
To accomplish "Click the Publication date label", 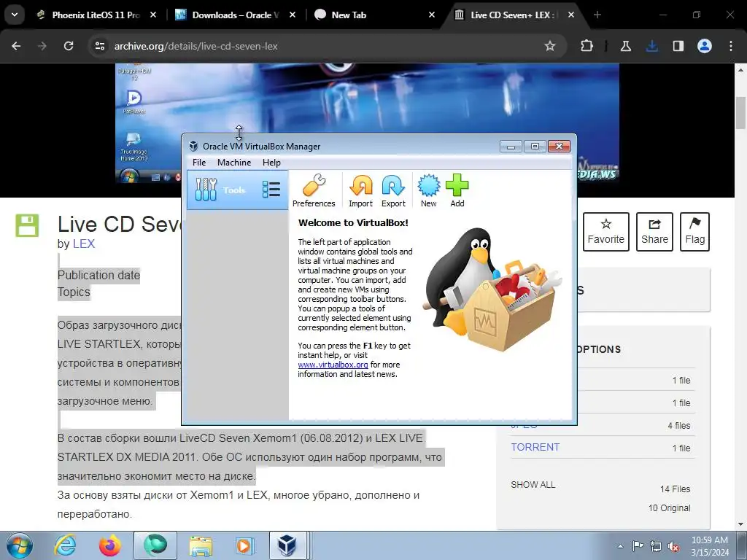I will [x=98, y=275].
